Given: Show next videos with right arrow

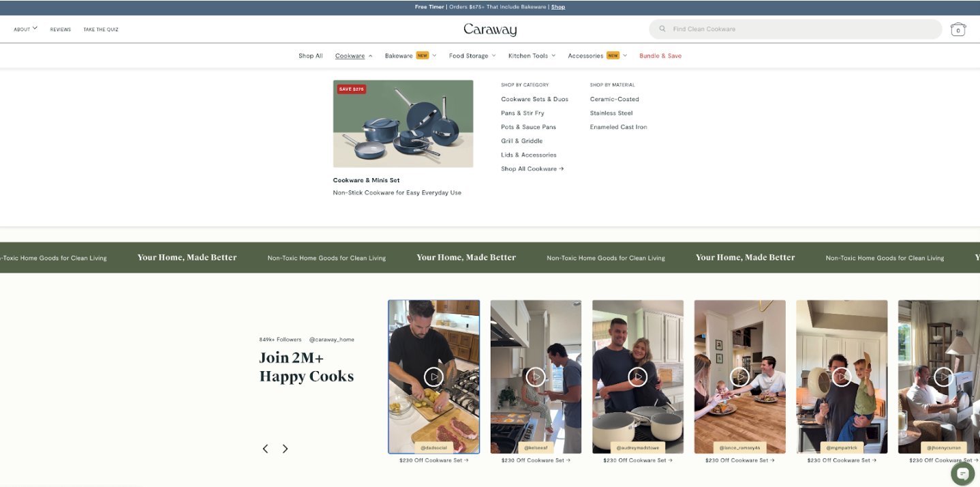Looking at the screenshot, I should click(x=285, y=449).
